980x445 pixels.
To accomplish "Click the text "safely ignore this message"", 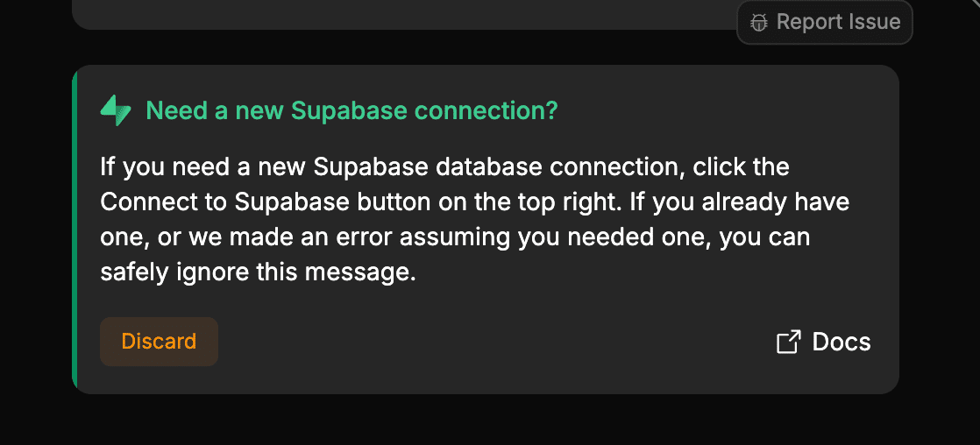I will pos(256,272).
